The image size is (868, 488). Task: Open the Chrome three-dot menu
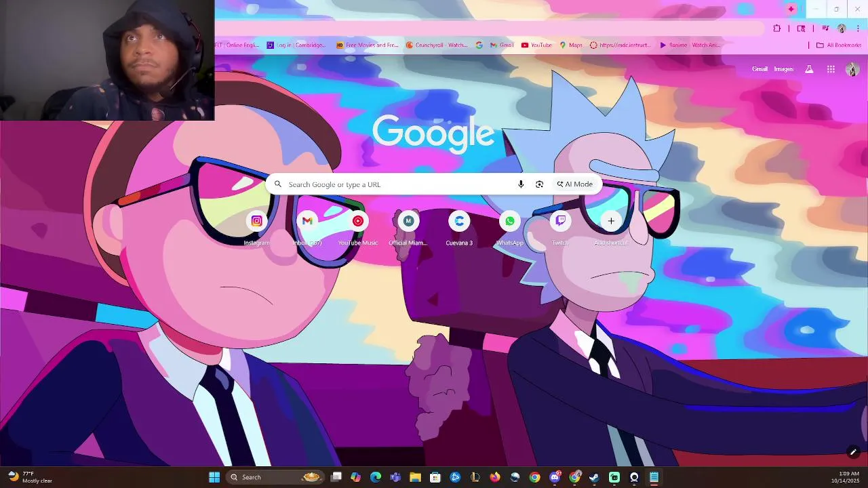pyautogui.click(x=858, y=28)
